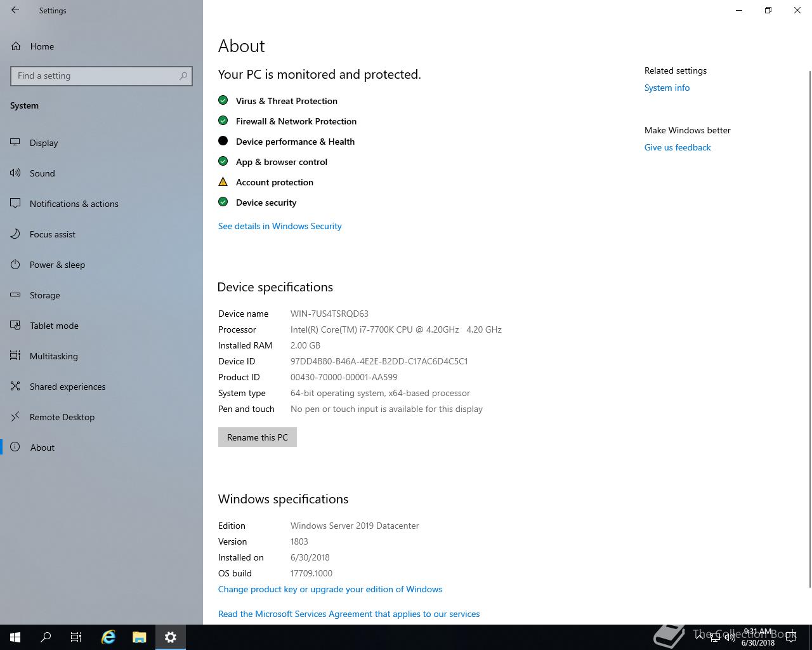Open Focus assist settings
This screenshot has width=812, height=650.
(x=101, y=234)
